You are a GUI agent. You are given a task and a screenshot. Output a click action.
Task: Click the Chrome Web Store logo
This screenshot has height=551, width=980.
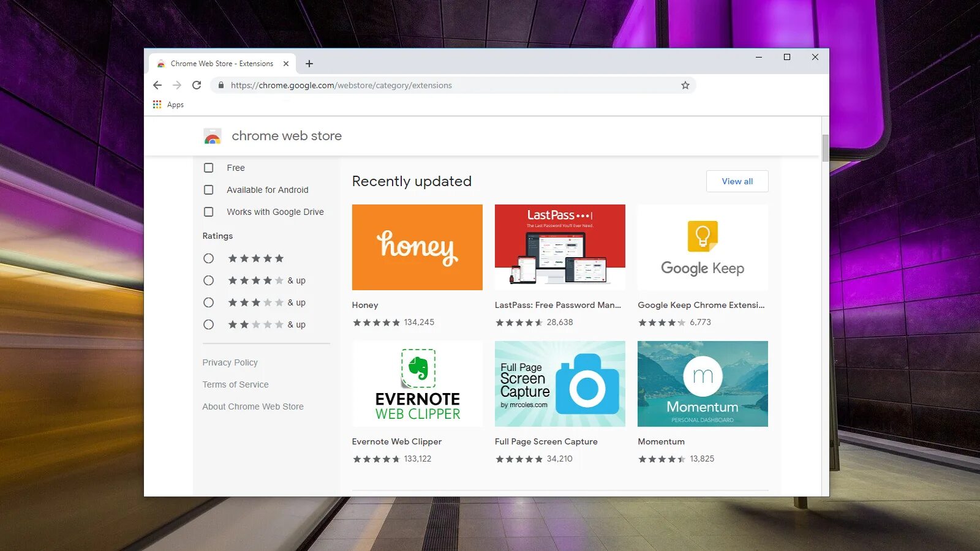tap(213, 136)
